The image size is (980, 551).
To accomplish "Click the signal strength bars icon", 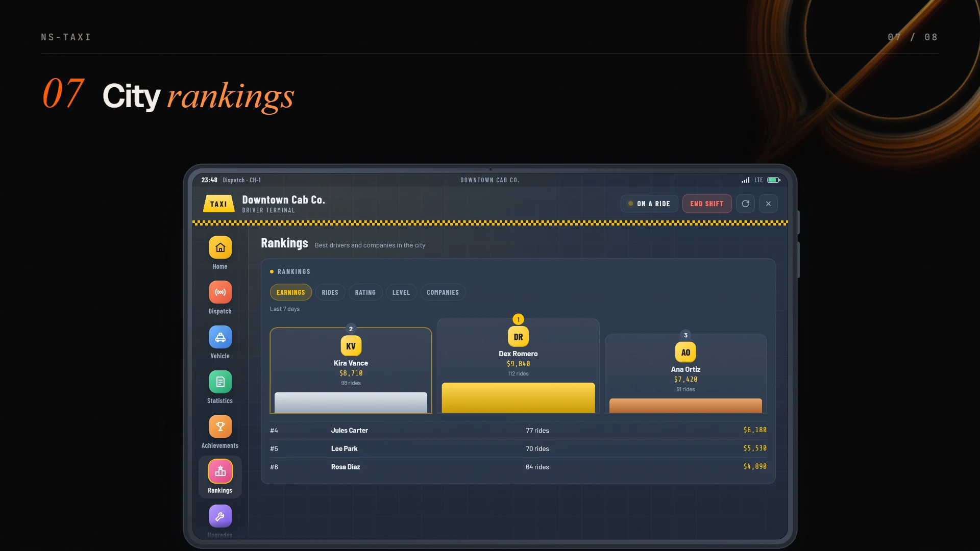I will coord(746,180).
